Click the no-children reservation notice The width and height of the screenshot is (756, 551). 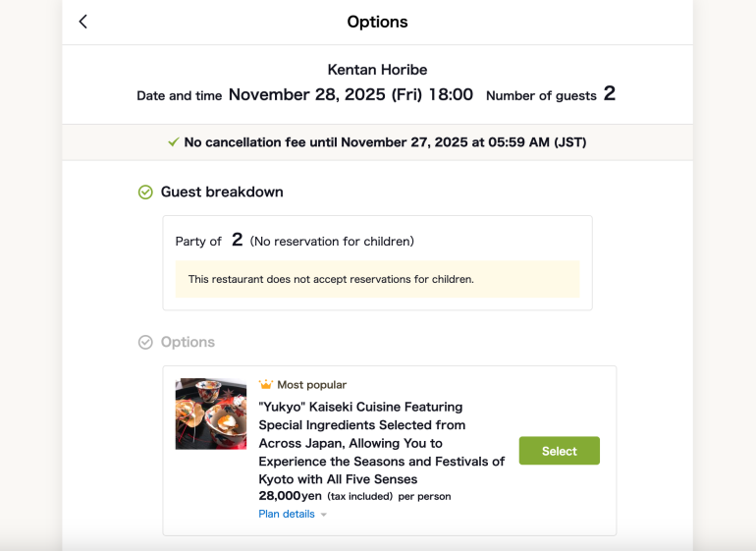coord(377,279)
